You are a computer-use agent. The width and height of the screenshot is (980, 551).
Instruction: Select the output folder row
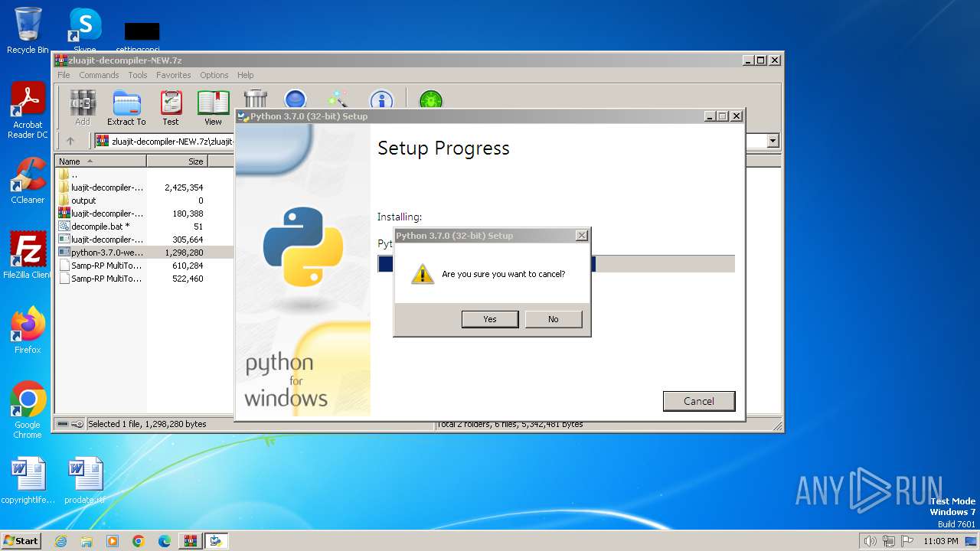pyautogui.click(x=144, y=201)
